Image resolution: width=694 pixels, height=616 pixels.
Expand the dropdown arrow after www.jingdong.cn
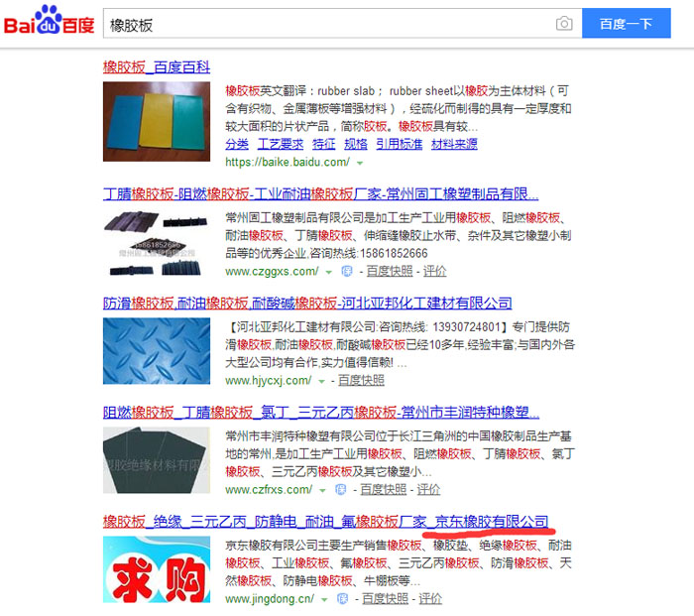[x=324, y=599]
